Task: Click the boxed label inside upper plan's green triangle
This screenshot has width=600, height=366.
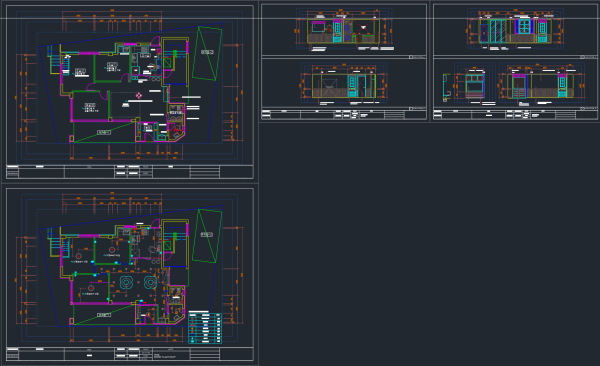Action: pyautogui.click(x=104, y=132)
